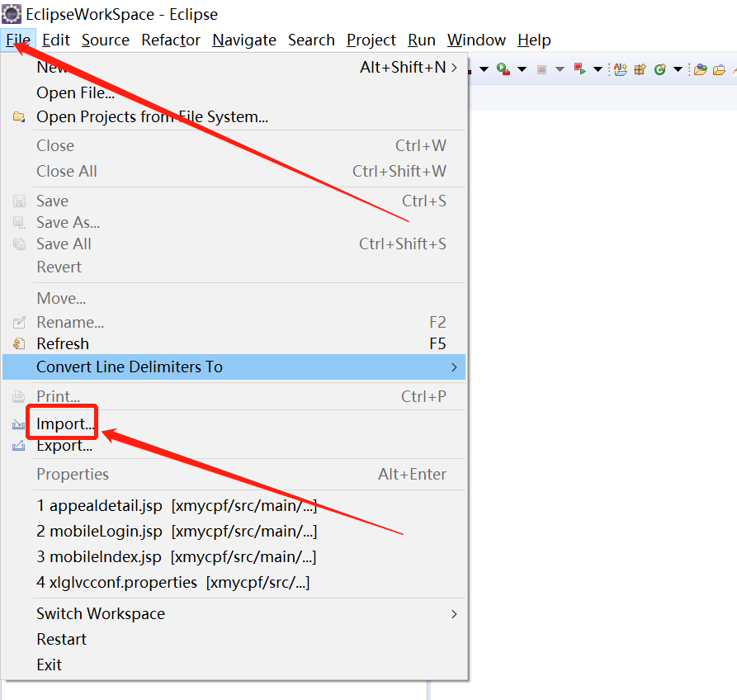This screenshot has width=737, height=700.
Task: Click the New Java Project toolbar icon
Action: (x=621, y=69)
